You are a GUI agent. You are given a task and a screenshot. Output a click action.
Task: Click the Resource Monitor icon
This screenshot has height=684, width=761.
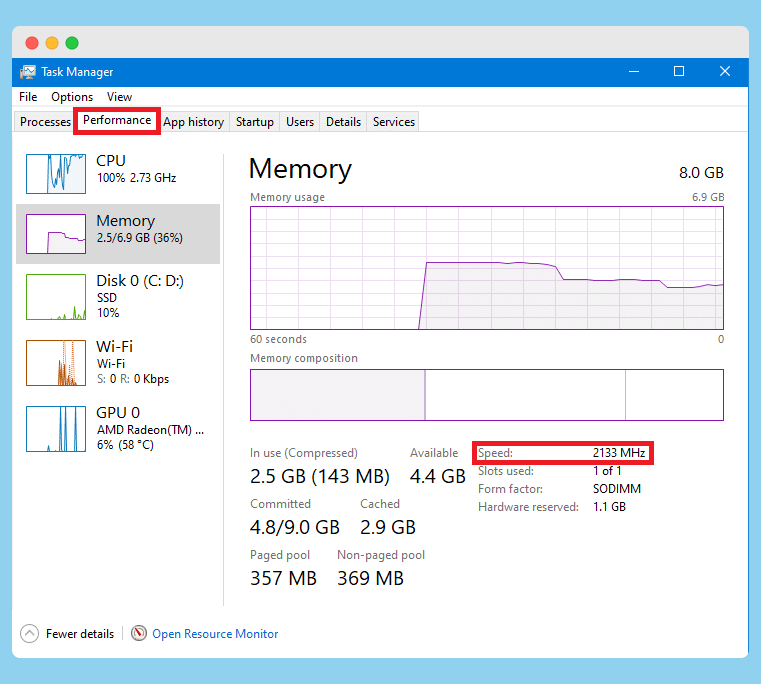tap(139, 634)
